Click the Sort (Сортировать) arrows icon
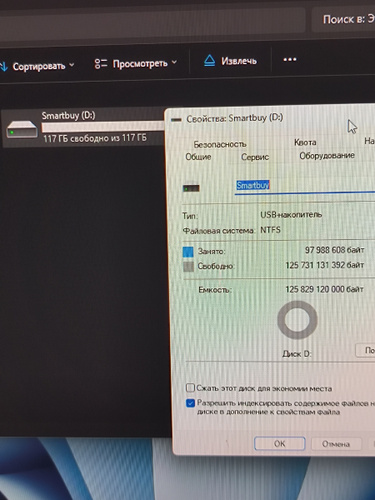375x500 pixels. tap(4, 66)
